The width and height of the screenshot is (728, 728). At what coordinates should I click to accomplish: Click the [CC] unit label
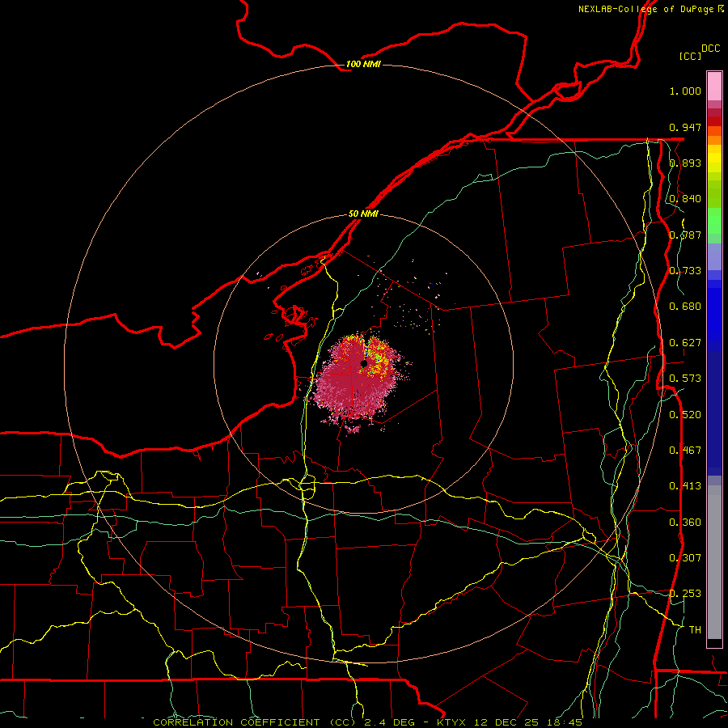[691, 56]
